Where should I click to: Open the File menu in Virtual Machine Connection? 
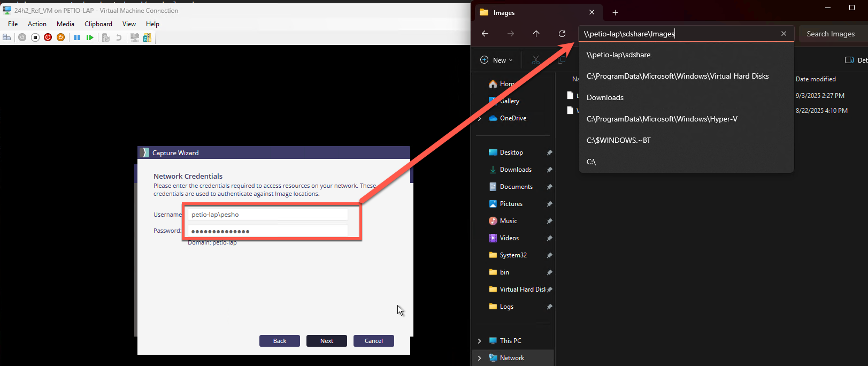tap(13, 24)
